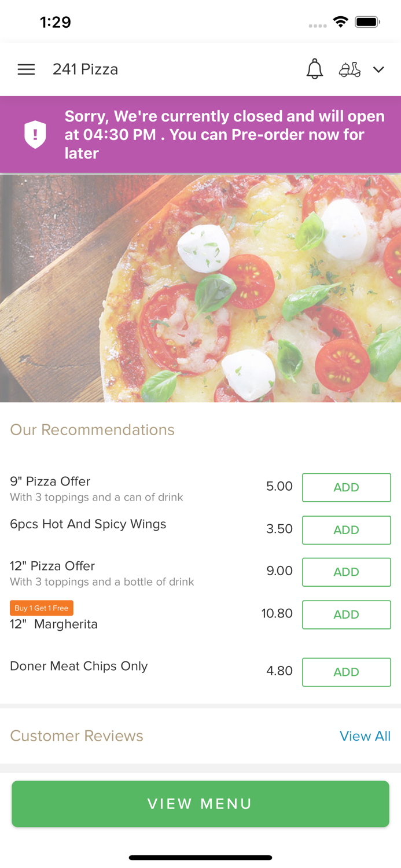Add 6pcs Hot And Spicy Wings
The image size is (401, 868).
tap(346, 530)
